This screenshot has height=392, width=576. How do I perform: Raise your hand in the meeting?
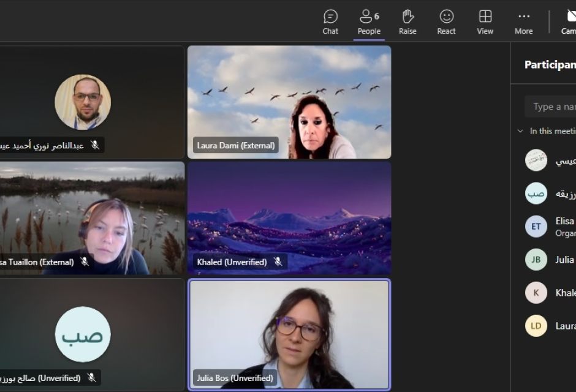[407, 21]
